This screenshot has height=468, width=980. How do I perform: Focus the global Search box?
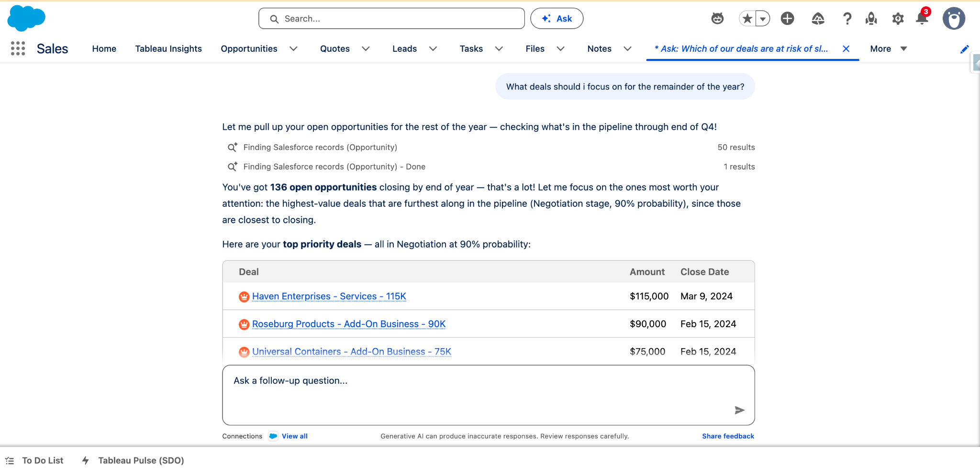click(391, 19)
